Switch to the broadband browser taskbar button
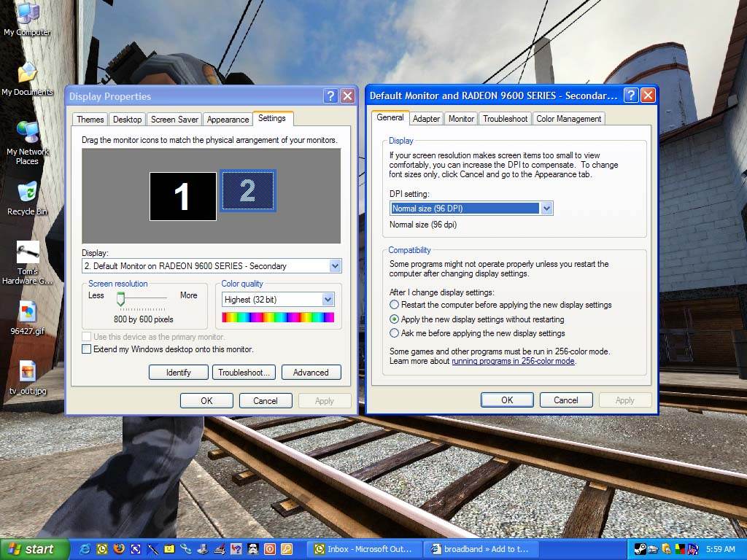Image resolution: width=747 pixels, height=560 pixels. click(x=483, y=549)
